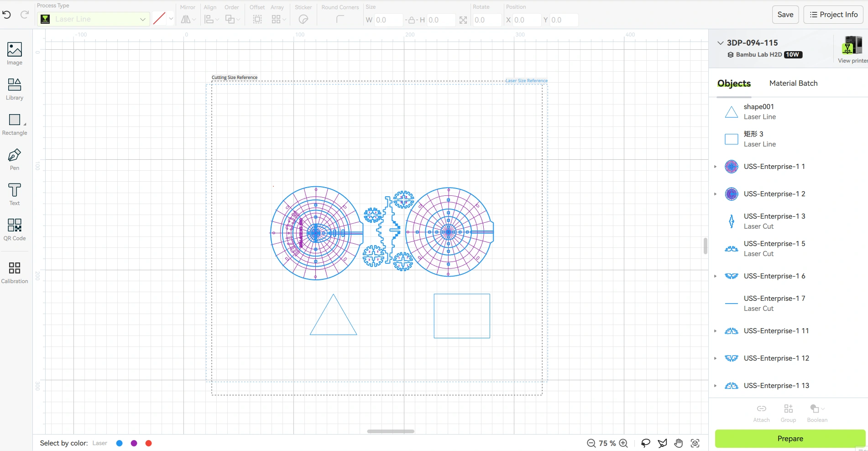The height and width of the screenshot is (451, 868).
Task: Expand the USS-Enterprise-1 11 group
Action: [715, 331]
